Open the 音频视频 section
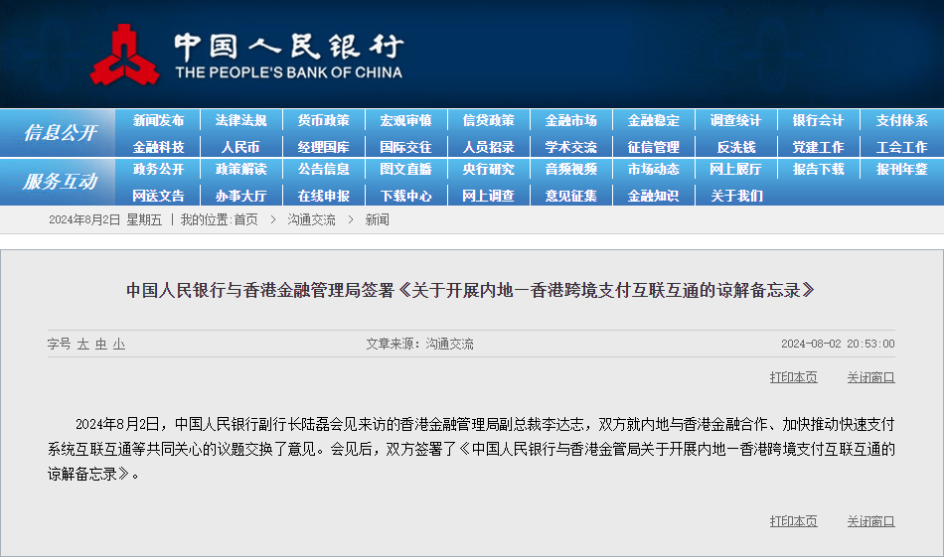The width and height of the screenshot is (946, 560). (570, 170)
